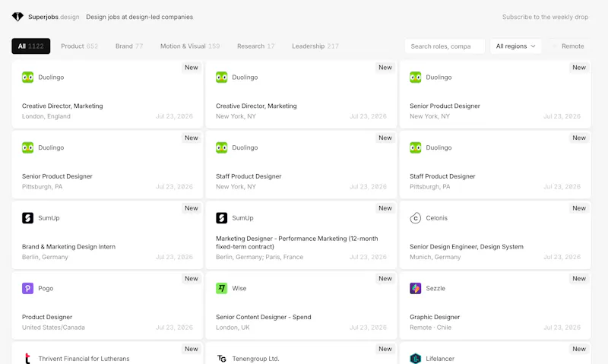Click Duolingo logo on Pittsburgh Senior Product Designer card
The image size is (608, 364).
27,147
